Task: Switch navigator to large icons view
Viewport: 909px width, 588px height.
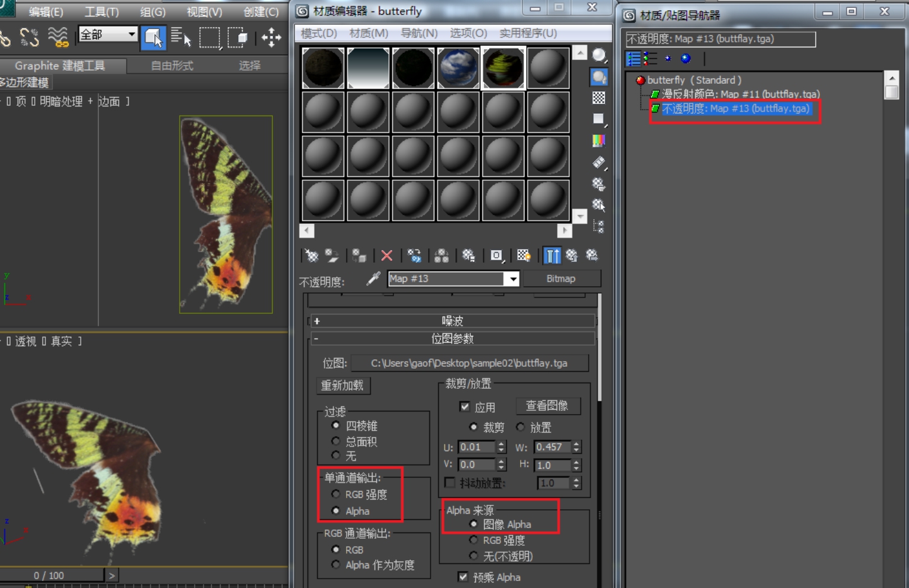Action: pyautogui.click(x=686, y=59)
